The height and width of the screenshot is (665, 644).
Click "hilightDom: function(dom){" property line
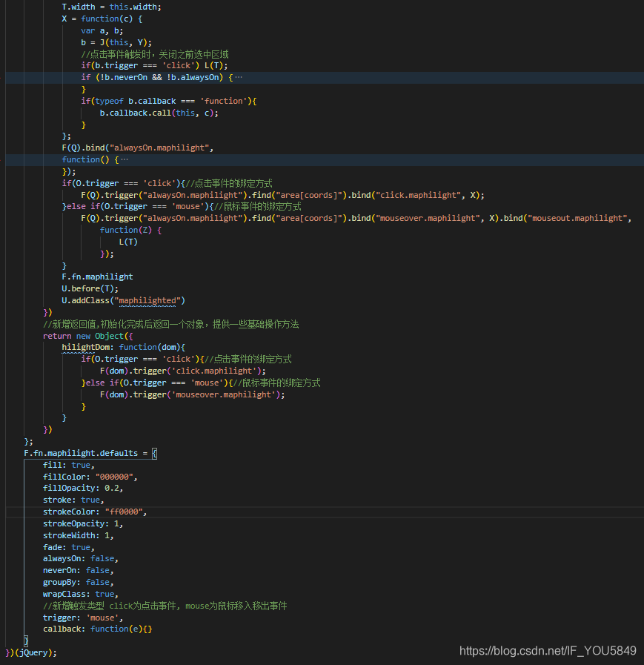(123, 347)
